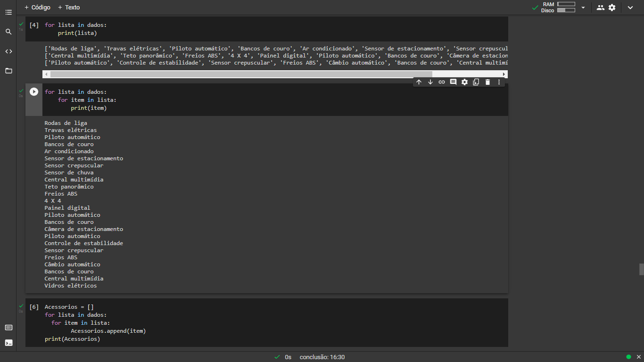Add a new Código cell
The width and height of the screenshot is (644, 362).
coord(37,8)
